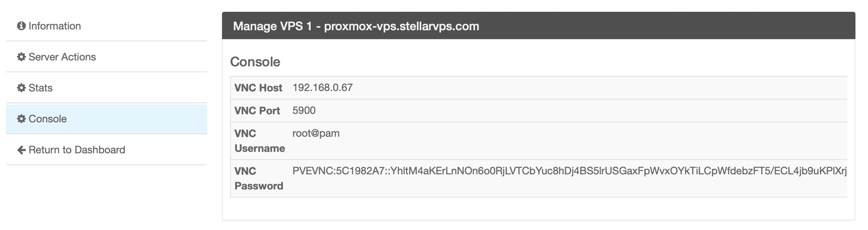The image size is (868, 230).
Task: Click the VNC Port label cell
Action: tap(257, 111)
